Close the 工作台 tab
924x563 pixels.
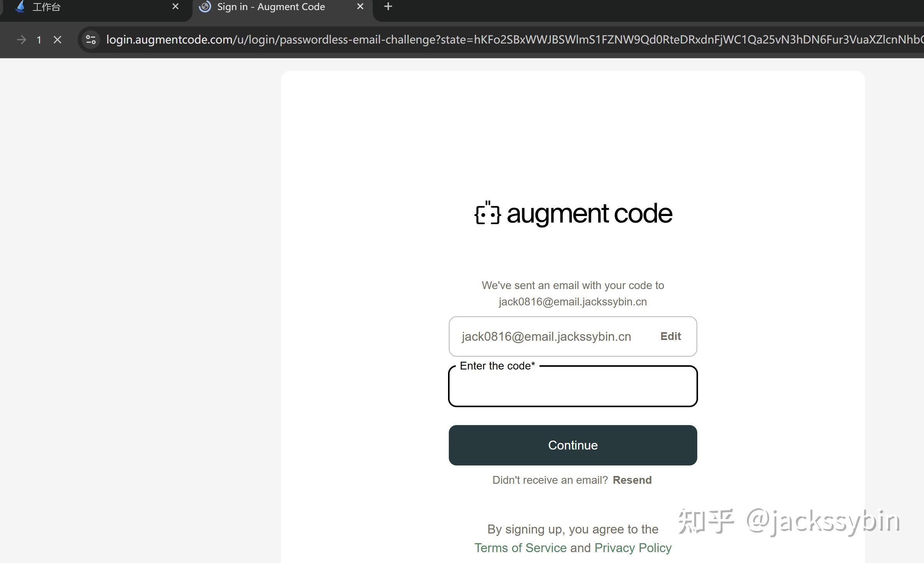pyautogui.click(x=175, y=7)
